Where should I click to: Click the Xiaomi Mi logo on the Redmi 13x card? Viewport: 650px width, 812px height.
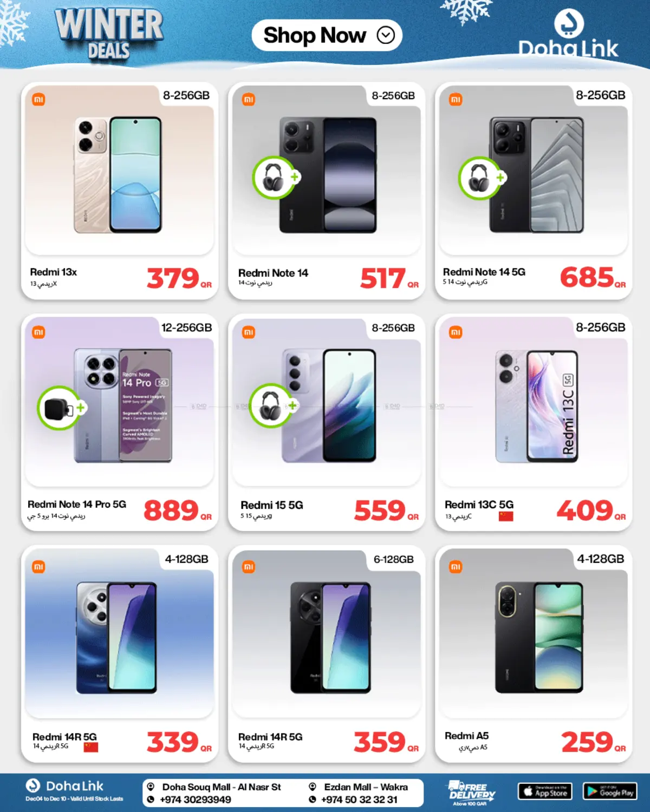coord(38,100)
